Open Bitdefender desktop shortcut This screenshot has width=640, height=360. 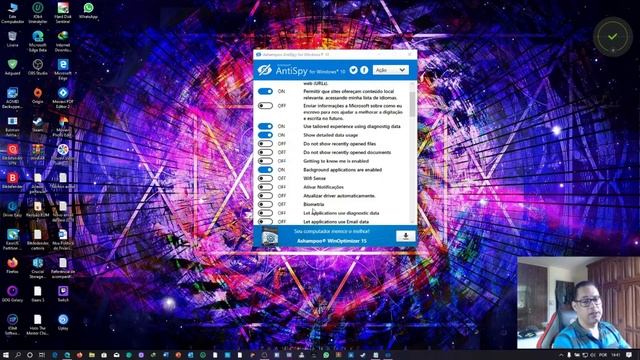12,180
